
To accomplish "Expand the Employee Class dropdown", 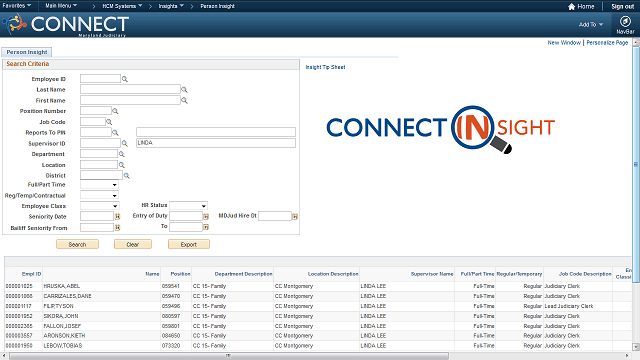I will click(99, 206).
